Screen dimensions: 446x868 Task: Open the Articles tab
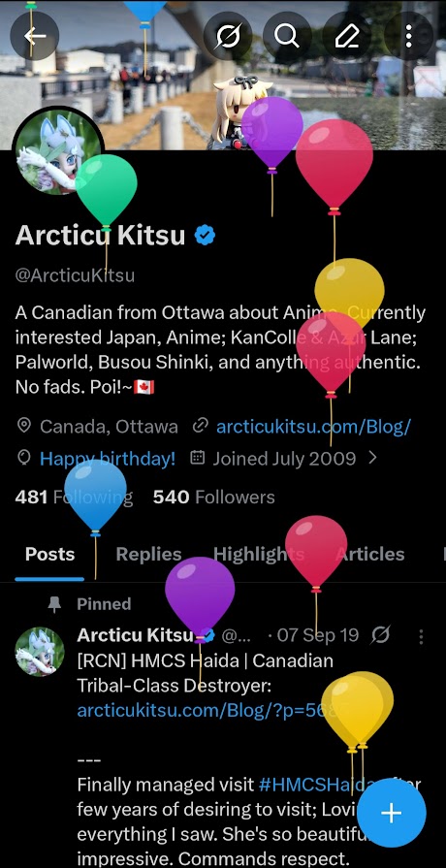(x=370, y=554)
